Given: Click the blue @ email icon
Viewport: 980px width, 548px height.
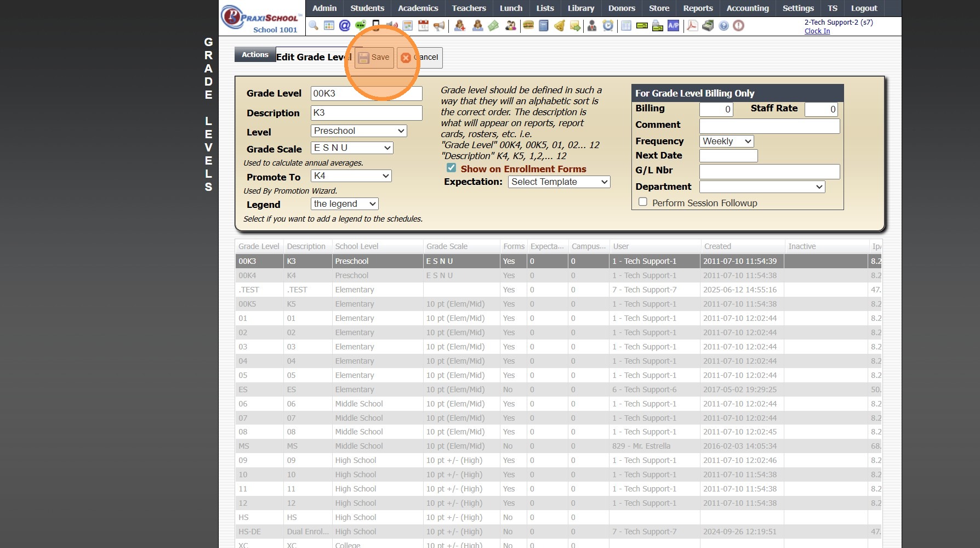Looking at the screenshot, I should 345,26.
